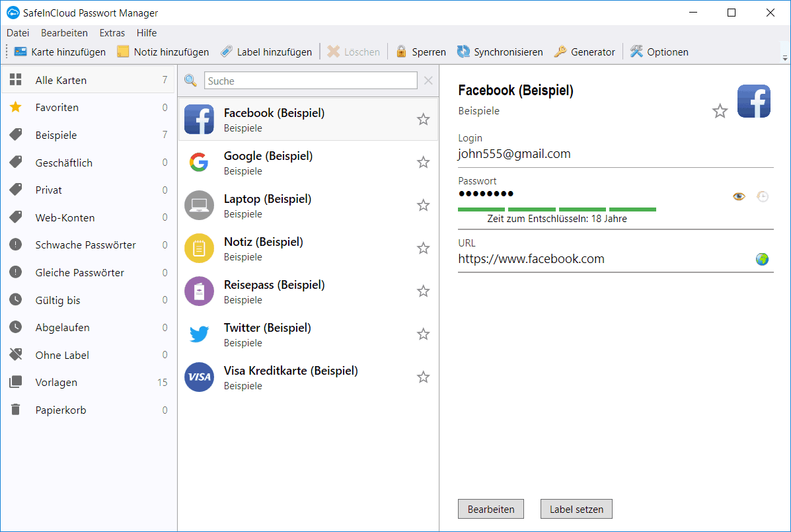Lock the database with Sperren

point(421,52)
